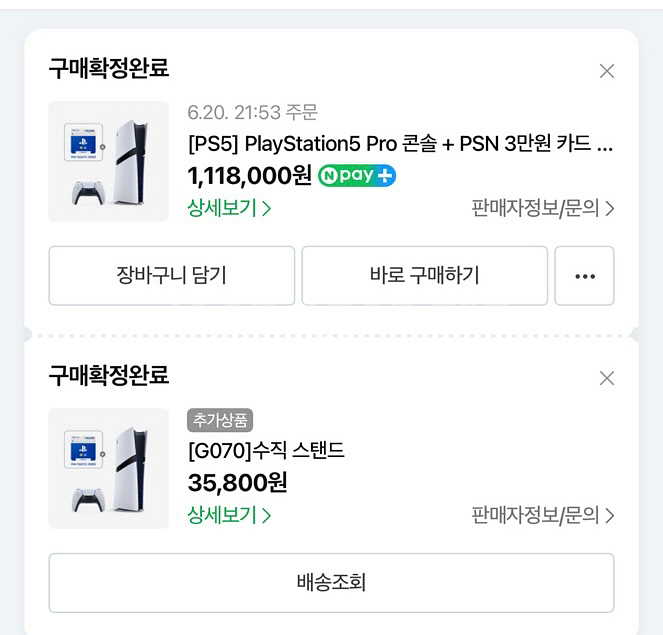663x635 pixels.
Task: Open the three-dot more options menu
Action: (585, 276)
